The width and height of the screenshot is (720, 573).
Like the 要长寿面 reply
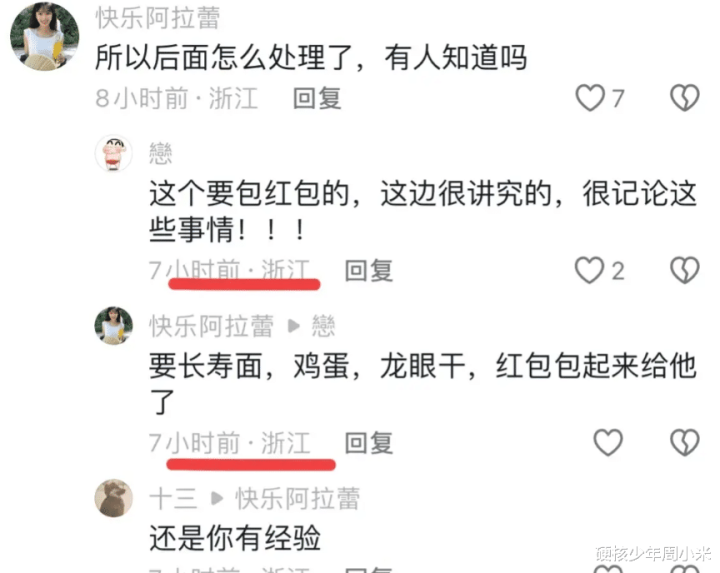608,443
